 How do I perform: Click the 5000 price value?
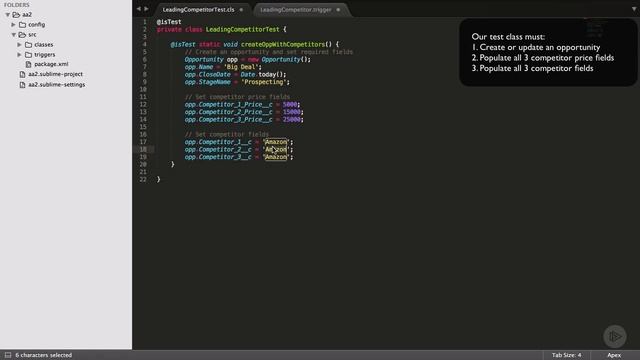pyautogui.click(x=290, y=104)
